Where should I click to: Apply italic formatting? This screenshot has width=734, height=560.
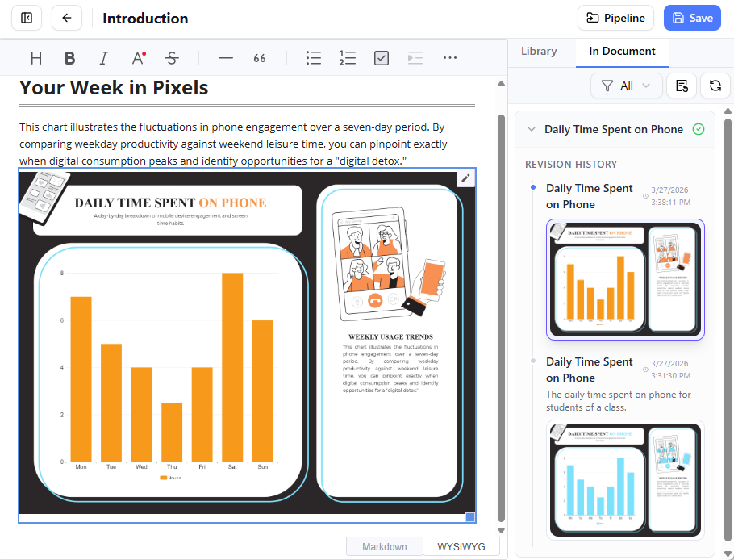[x=103, y=57]
